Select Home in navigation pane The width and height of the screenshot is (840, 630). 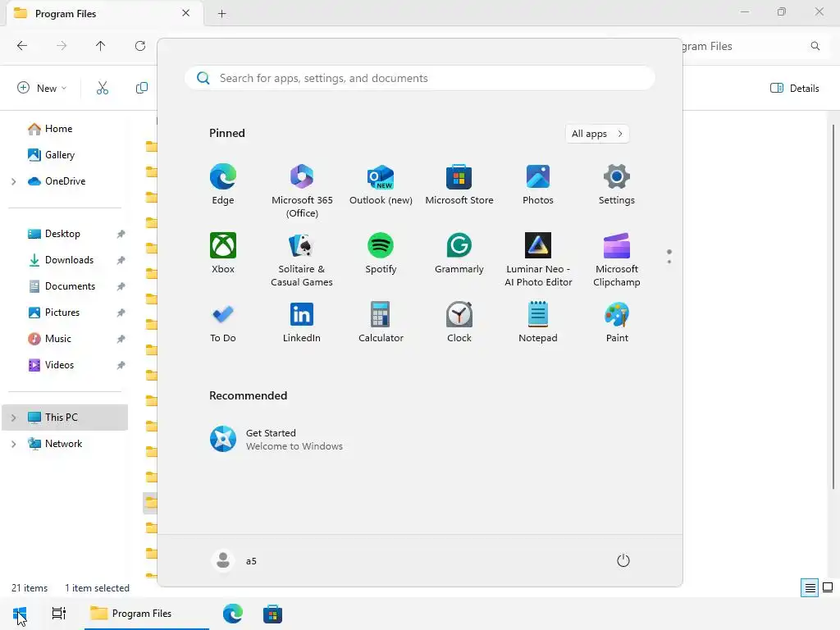58,129
